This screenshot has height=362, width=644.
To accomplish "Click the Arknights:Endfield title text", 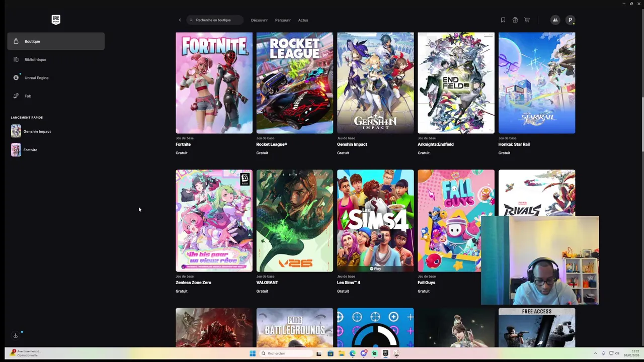I will click(436, 144).
